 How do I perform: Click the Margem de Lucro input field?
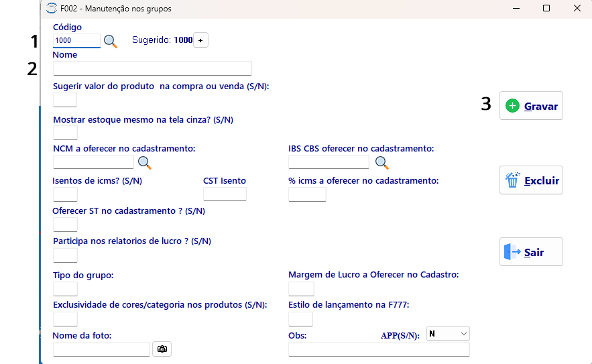pos(301,289)
